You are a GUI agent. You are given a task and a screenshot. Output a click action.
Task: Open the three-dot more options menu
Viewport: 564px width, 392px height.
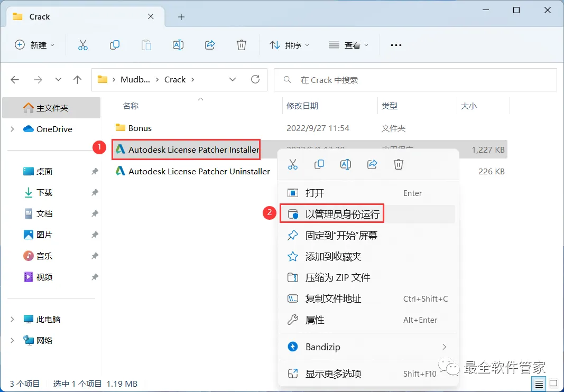point(396,45)
